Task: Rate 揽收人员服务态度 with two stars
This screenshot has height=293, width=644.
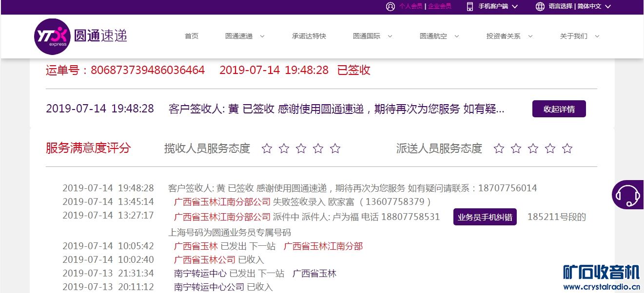Action: coord(284,148)
